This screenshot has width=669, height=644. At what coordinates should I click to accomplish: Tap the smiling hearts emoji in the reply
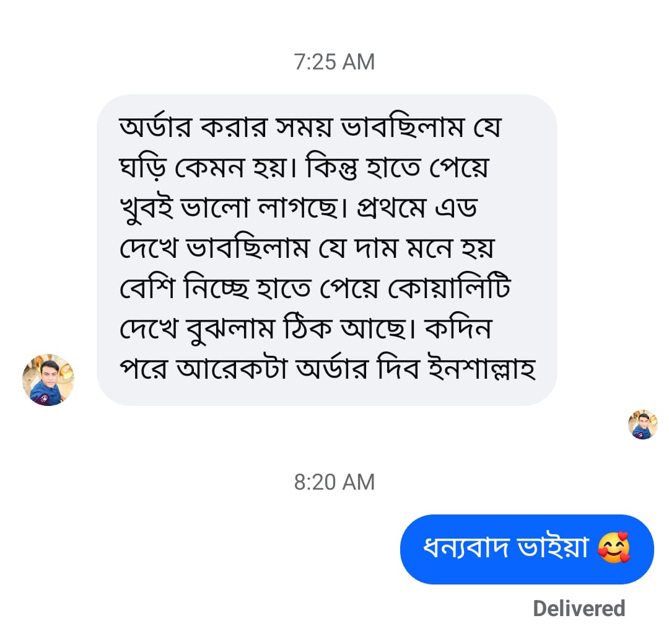pyautogui.click(x=614, y=549)
